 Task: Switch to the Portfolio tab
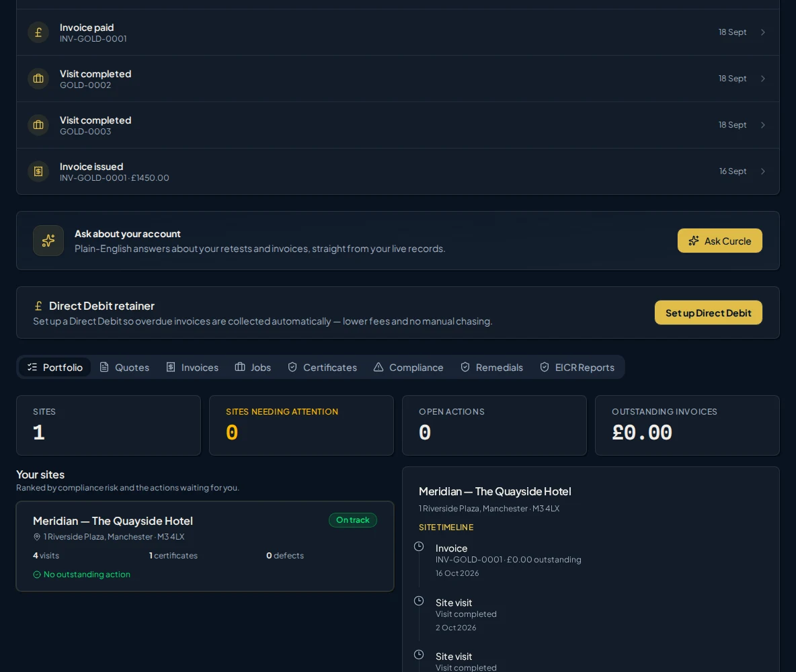[55, 367]
